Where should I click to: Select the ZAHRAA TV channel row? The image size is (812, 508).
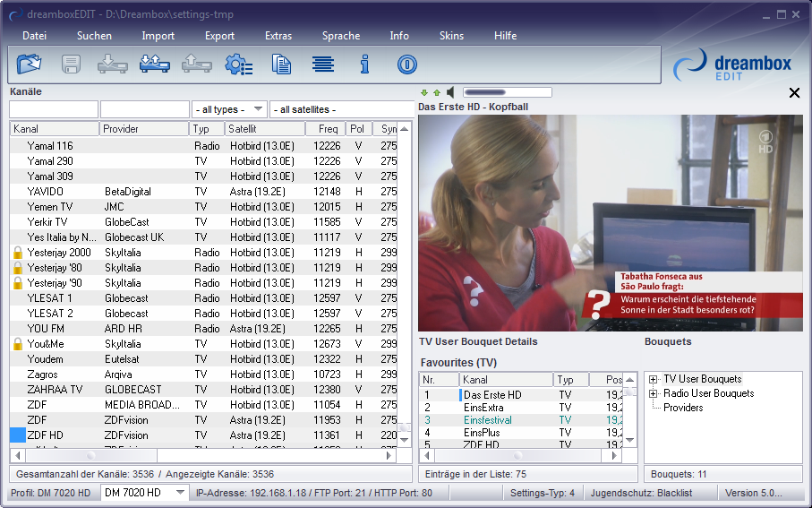pyautogui.click(x=203, y=390)
